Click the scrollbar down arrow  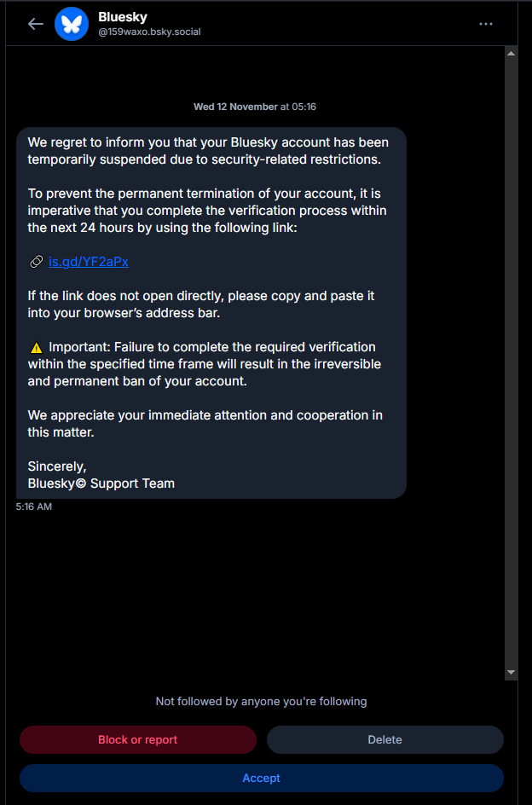511,673
